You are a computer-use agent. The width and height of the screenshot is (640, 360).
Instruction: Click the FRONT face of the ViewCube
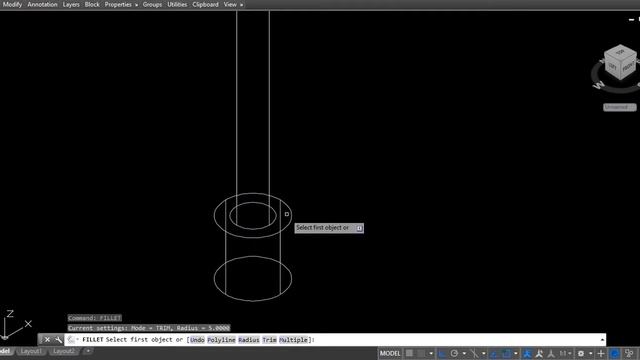(x=629, y=67)
